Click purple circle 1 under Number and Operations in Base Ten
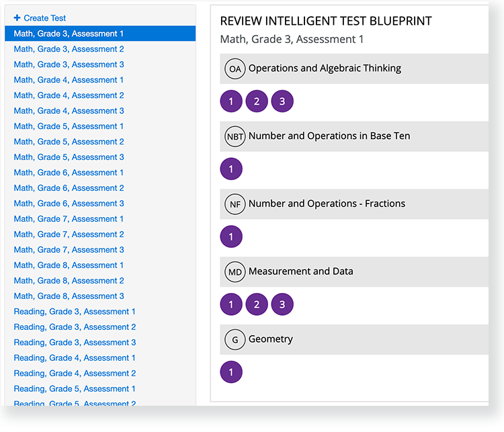Image resolution: width=504 pixels, height=432 pixels. pyautogui.click(x=231, y=169)
